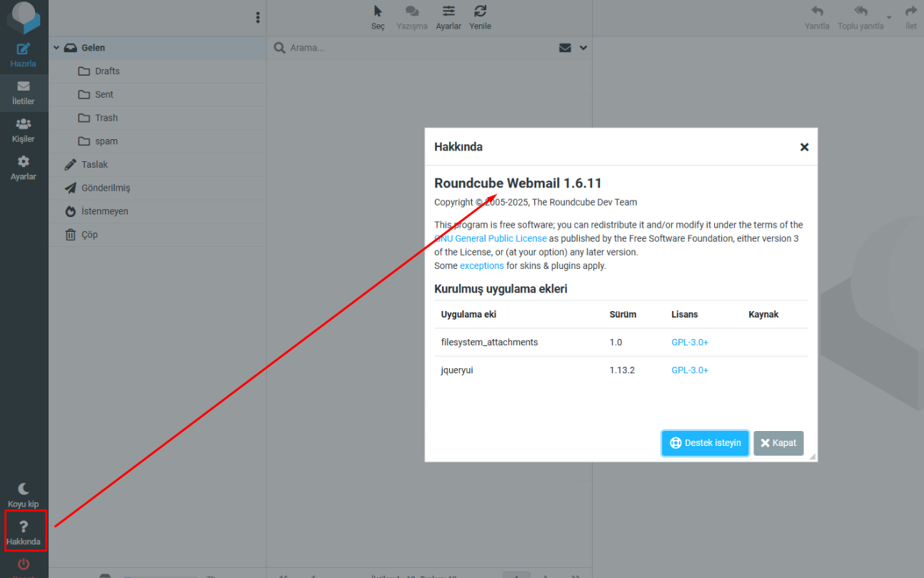Open the Kişiler contacts section

click(24, 131)
